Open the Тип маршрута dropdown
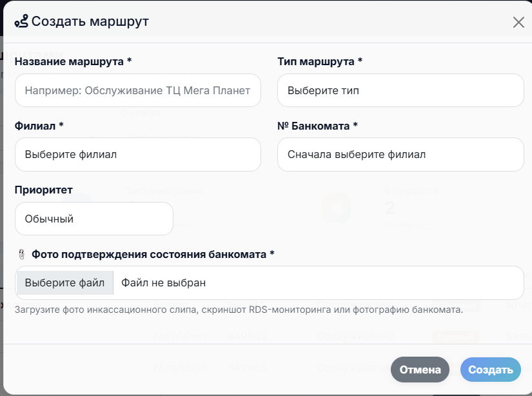Screen dimensions: 532x396 [400, 90]
